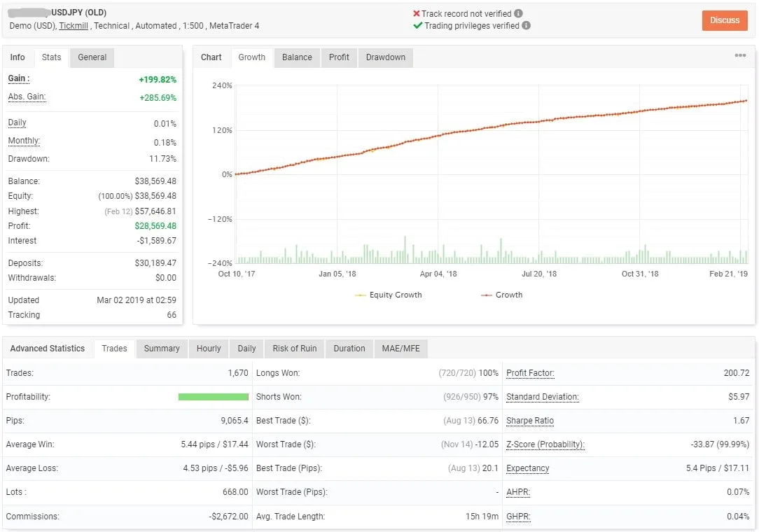Open the Tickmill broker link

point(74,25)
